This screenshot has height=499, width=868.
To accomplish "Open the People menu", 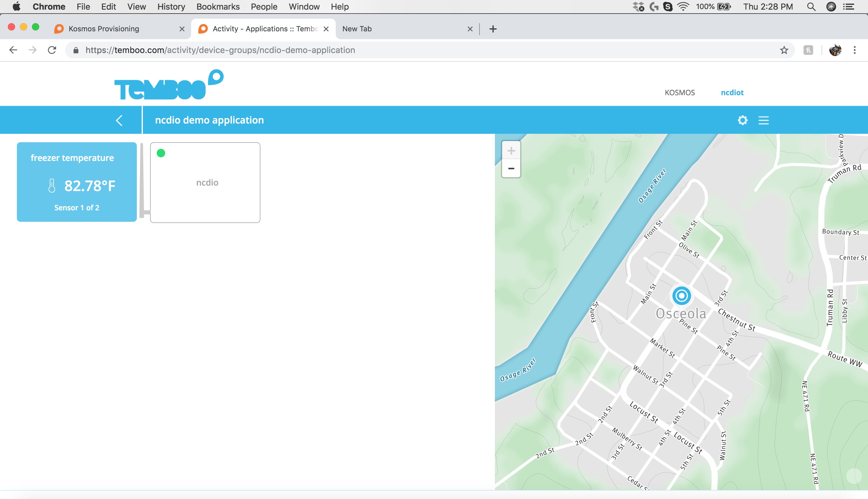I will [264, 7].
